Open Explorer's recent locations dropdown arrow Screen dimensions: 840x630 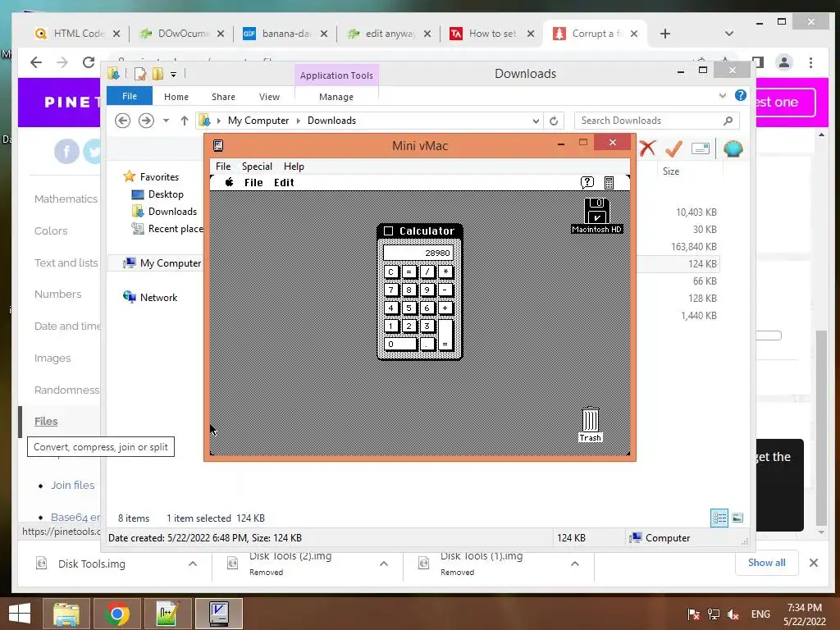tap(166, 121)
